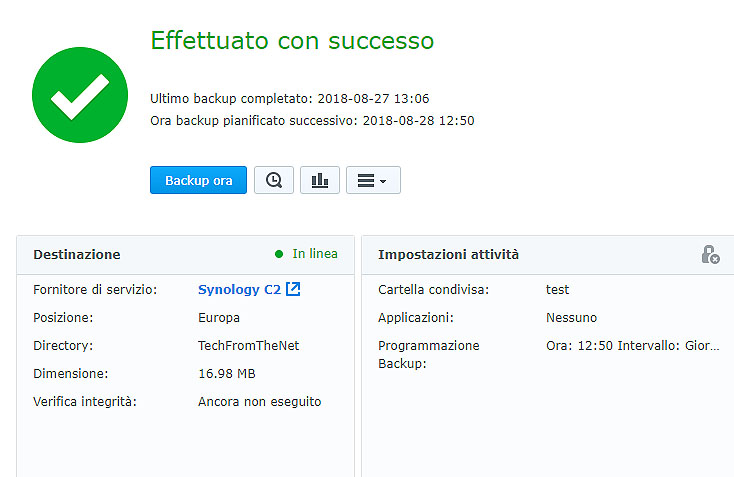Click the external link icon beside Synology C2
Screen dimensions: 734x477
[293, 289]
